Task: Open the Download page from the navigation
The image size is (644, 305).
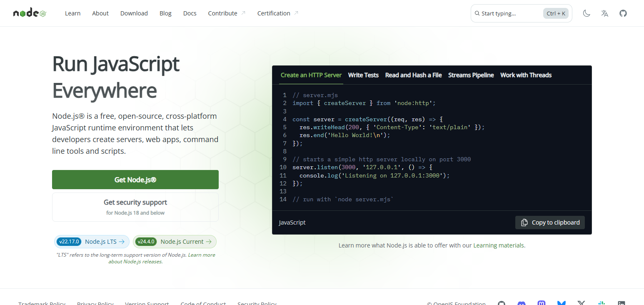Action: tap(134, 13)
